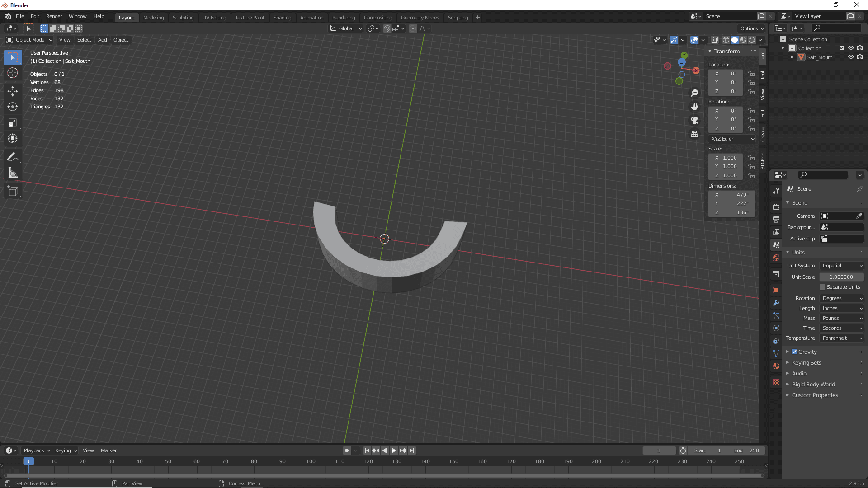The height and width of the screenshot is (488, 868).
Task: Enable Separate Units checkbox
Action: pos(822,287)
